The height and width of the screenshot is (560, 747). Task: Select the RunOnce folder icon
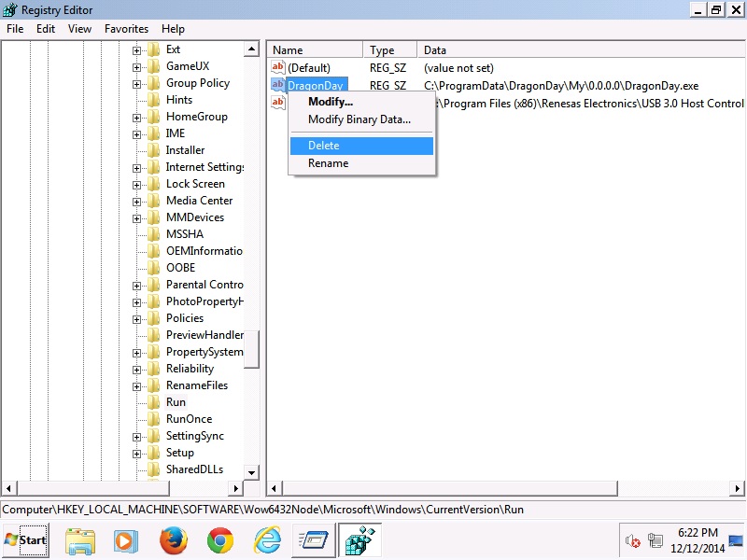[154, 419]
